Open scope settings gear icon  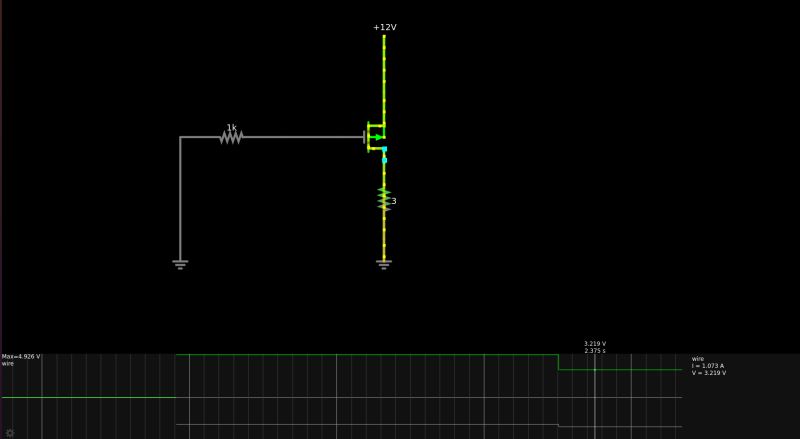(10, 433)
